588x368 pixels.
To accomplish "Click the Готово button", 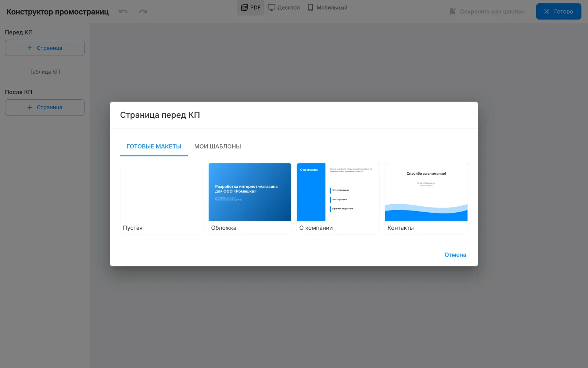I will coord(559,11).
